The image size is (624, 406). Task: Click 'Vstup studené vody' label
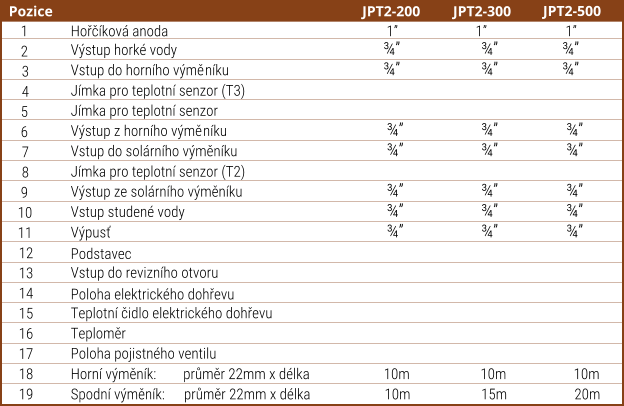128,212
